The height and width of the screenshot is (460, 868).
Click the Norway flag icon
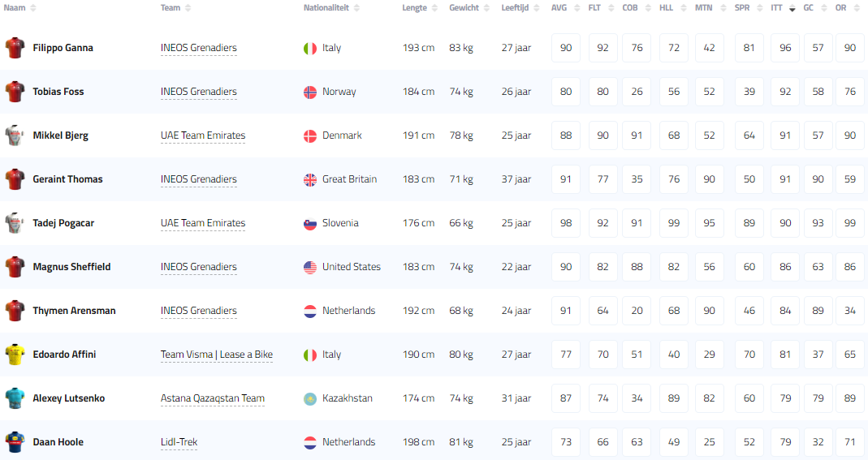309,92
